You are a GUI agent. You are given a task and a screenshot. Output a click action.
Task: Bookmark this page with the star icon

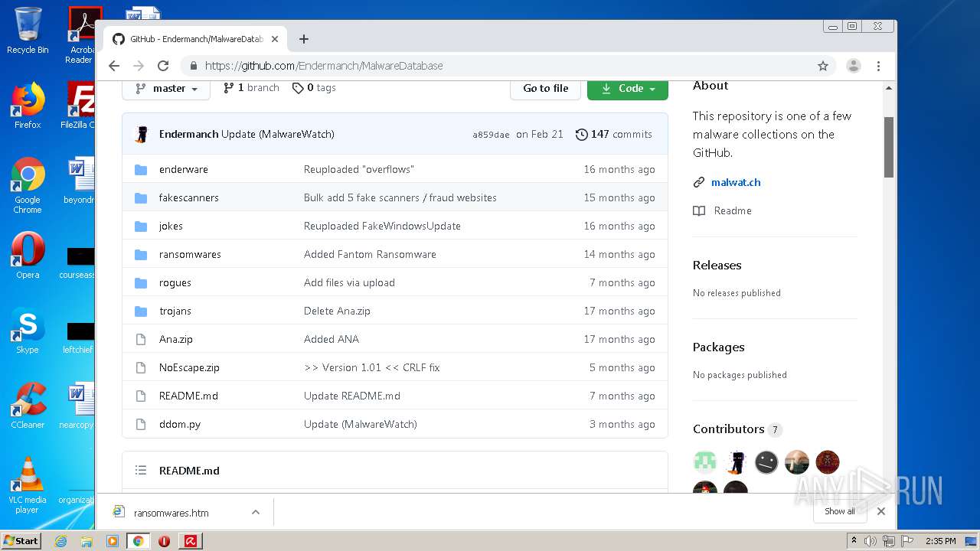(x=823, y=66)
